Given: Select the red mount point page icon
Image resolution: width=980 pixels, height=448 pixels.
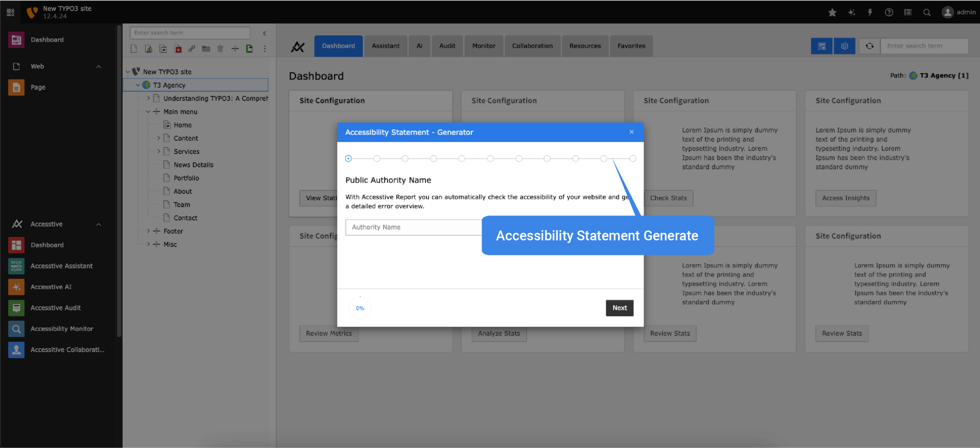Looking at the screenshot, I should (x=178, y=49).
